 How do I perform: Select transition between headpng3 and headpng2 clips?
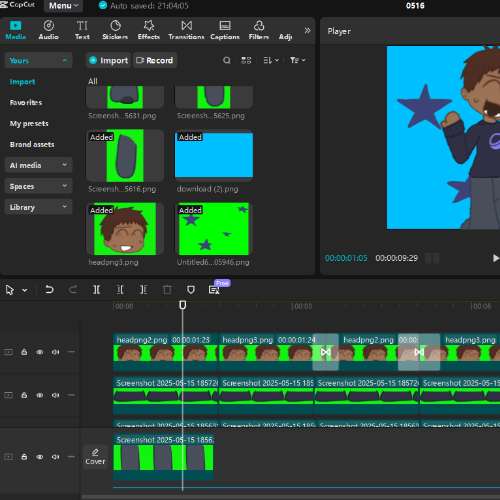coord(325,352)
